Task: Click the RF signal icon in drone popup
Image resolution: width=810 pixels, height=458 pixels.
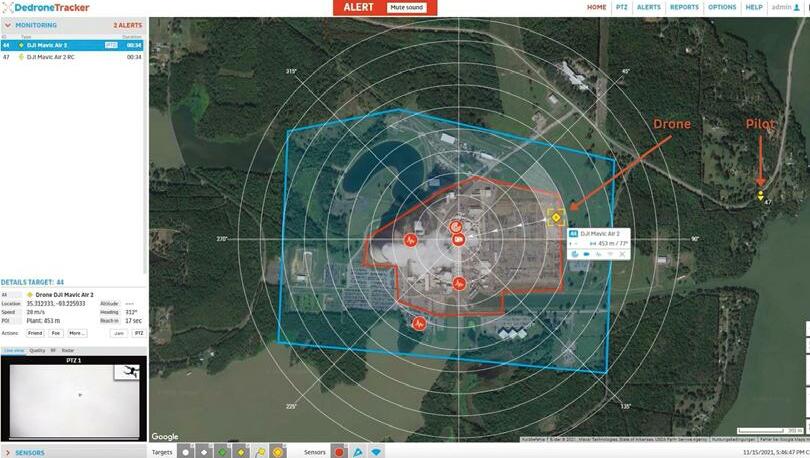Action: point(598,254)
